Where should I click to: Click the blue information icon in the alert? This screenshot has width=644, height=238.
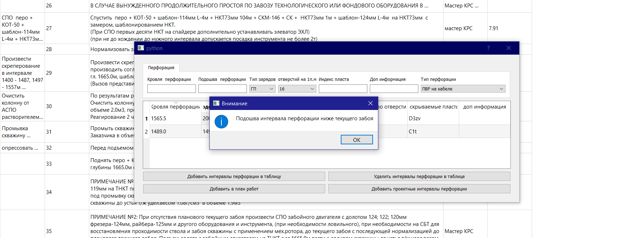[221, 122]
